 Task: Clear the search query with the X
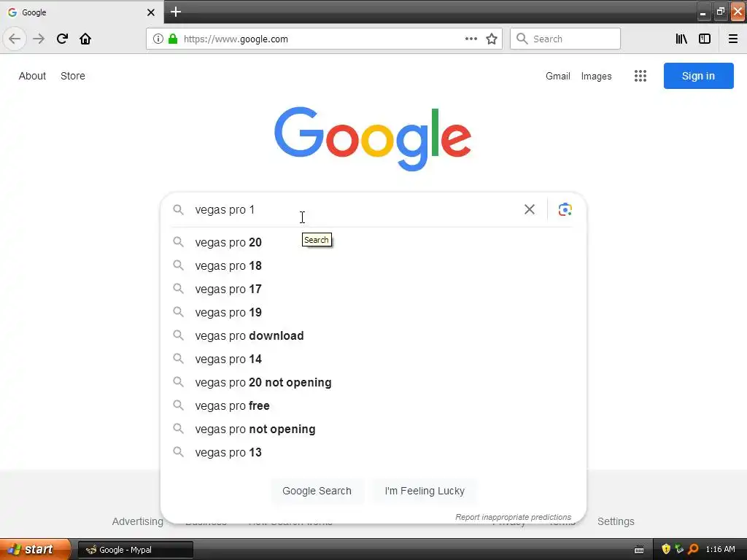[x=530, y=209]
